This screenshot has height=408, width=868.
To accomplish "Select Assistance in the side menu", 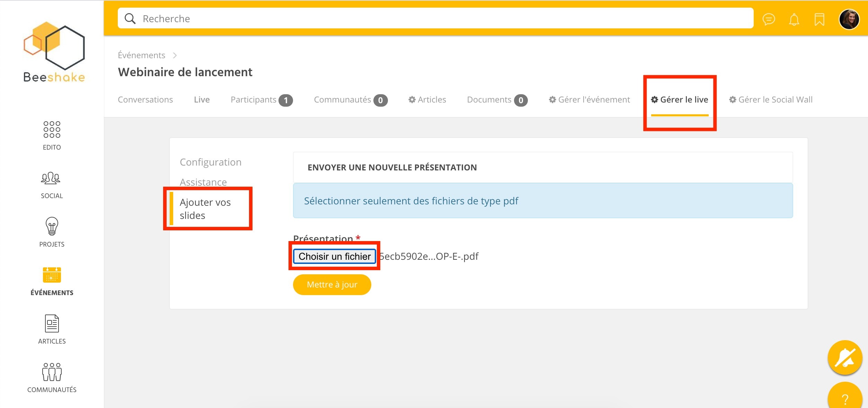I will click(203, 182).
